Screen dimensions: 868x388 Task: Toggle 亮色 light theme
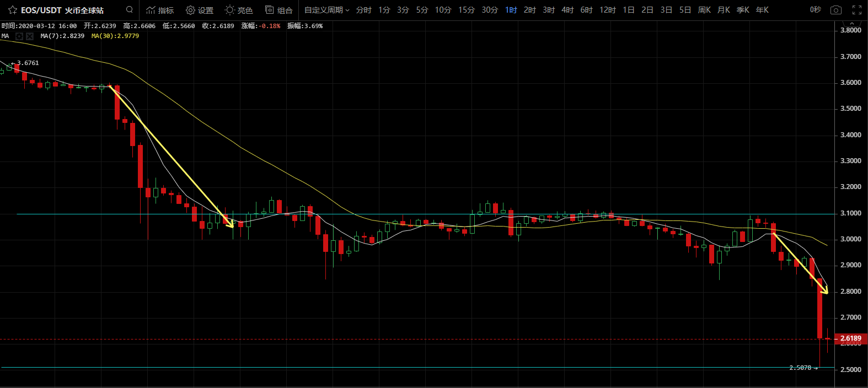[238, 10]
